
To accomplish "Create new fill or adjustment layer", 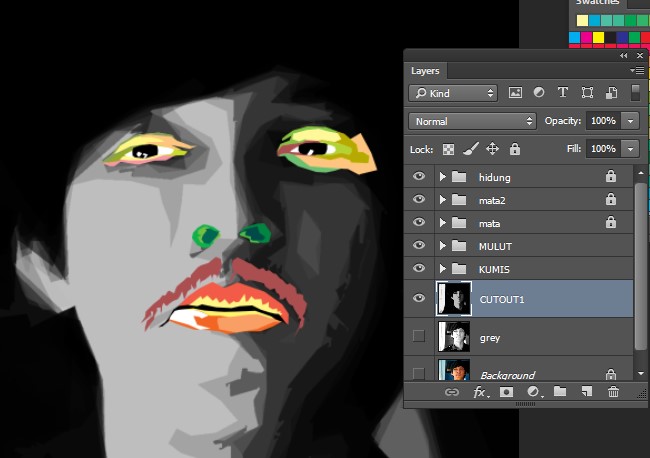I will pyautogui.click(x=534, y=392).
